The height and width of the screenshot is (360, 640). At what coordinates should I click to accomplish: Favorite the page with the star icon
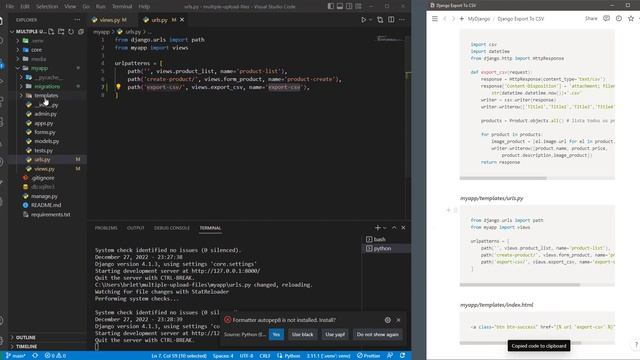[x=631, y=19]
